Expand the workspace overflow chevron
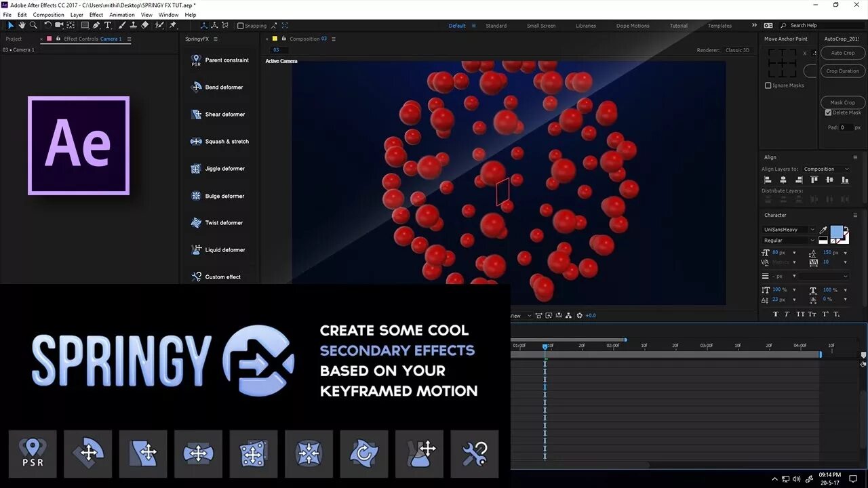This screenshot has height=488, width=868. tap(754, 25)
